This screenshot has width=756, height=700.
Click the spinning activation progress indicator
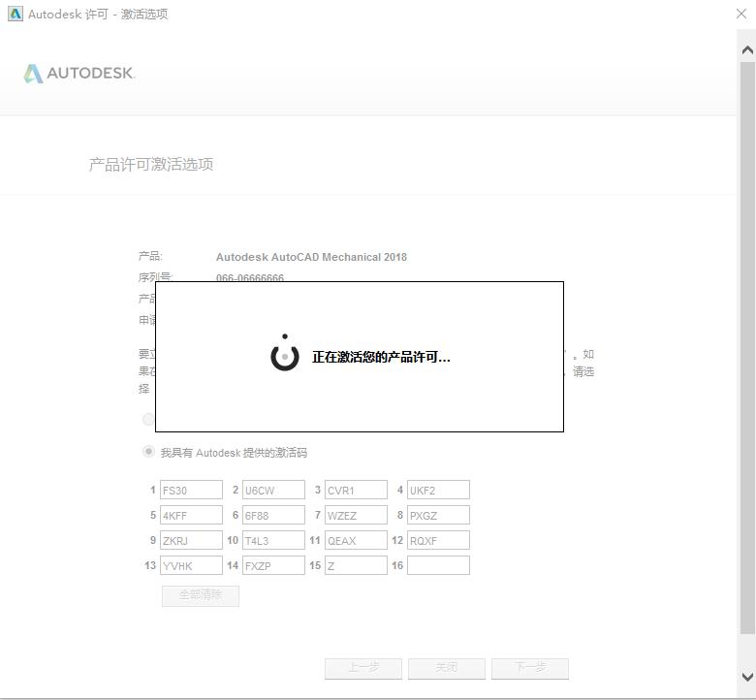285,355
